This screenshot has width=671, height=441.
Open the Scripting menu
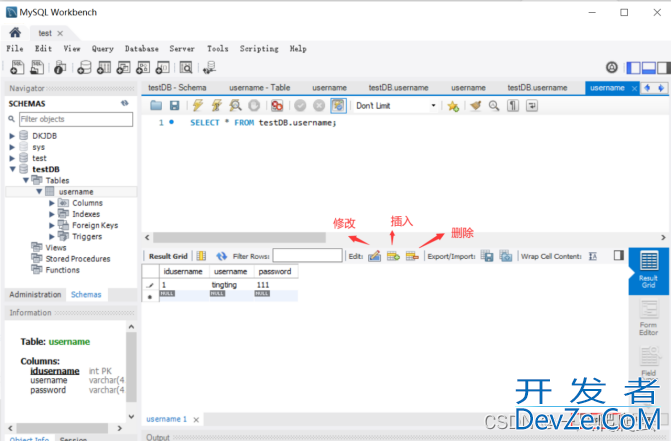259,49
